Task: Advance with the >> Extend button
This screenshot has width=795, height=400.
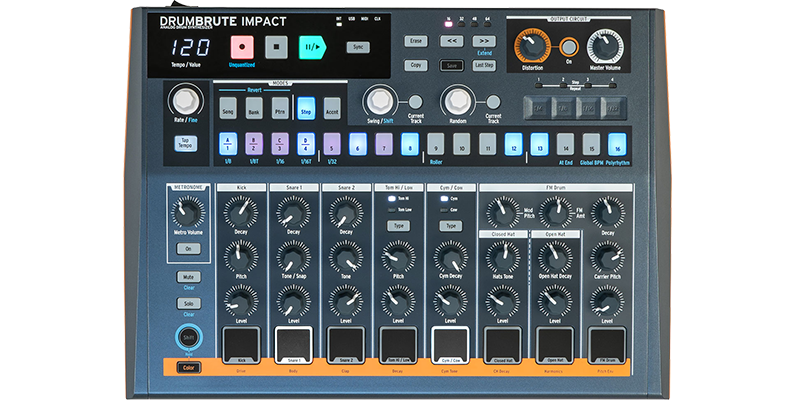Action: (x=484, y=41)
